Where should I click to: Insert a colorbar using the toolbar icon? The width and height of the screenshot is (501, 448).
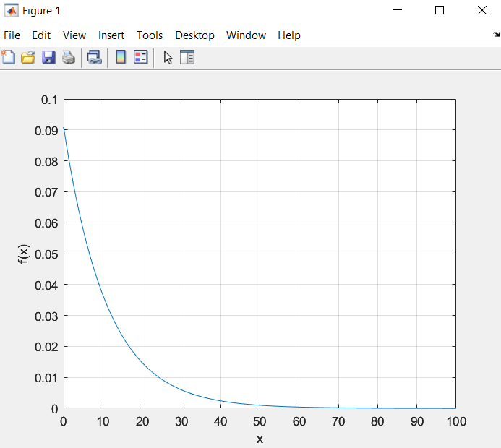coord(121,58)
